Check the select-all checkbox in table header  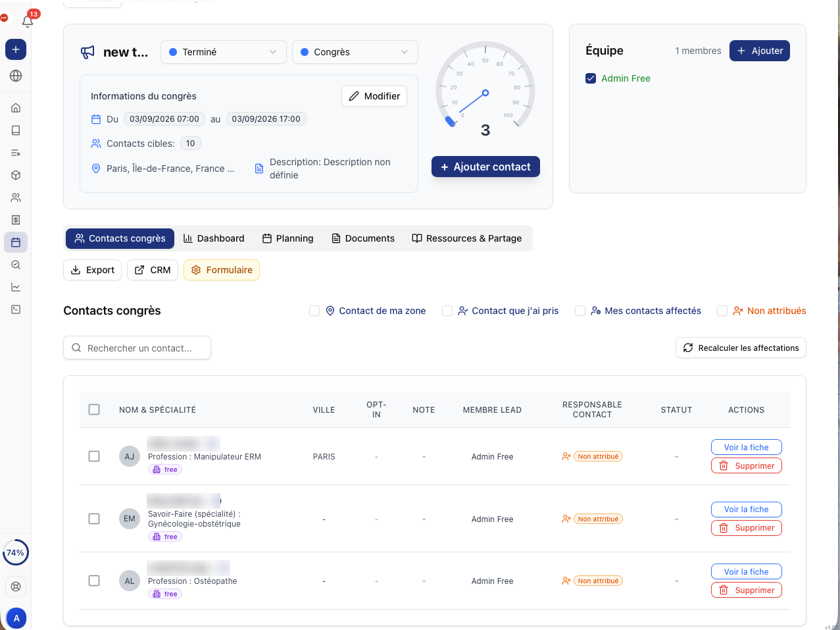[x=94, y=409]
